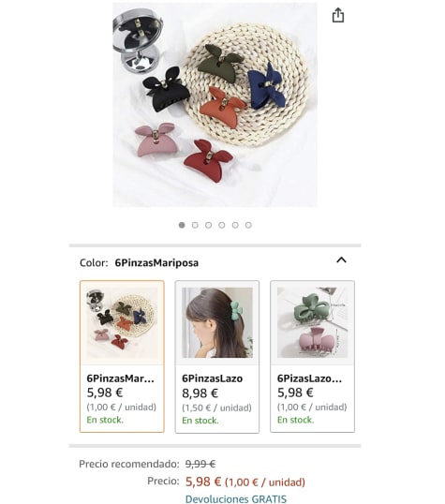The width and height of the screenshot is (445, 504).
Task: Collapse the Color options chevron
Action: [x=341, y=260]
